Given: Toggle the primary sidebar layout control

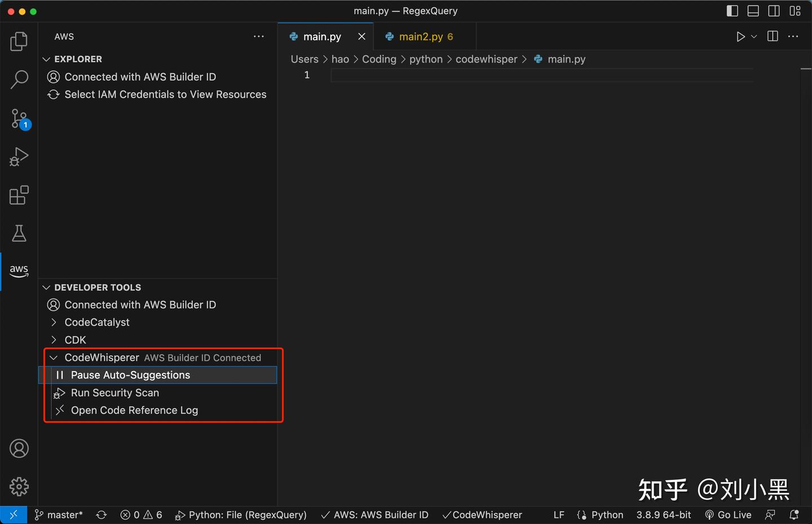Looking at the screenshot, I should pyautogui.click(x=731, y=10).
